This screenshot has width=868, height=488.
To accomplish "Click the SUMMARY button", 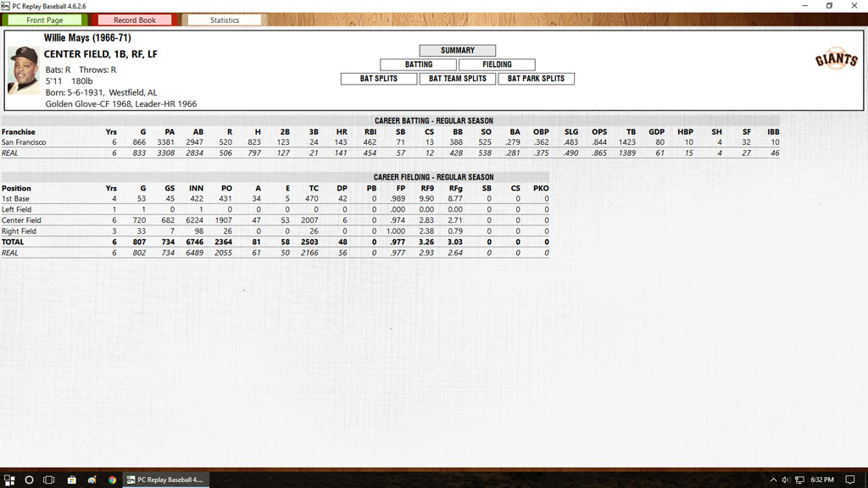I will (x=457, y=51).
